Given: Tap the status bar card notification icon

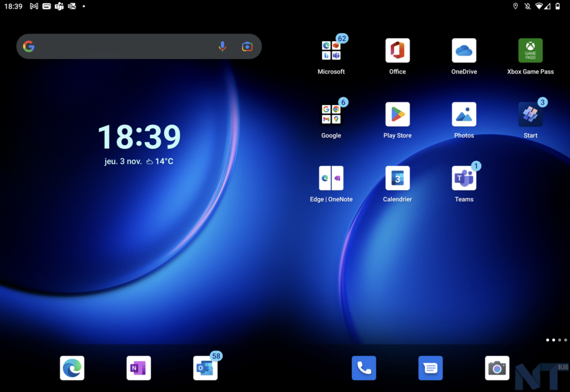Looking at the screenshot, I should tap(47, 6).
